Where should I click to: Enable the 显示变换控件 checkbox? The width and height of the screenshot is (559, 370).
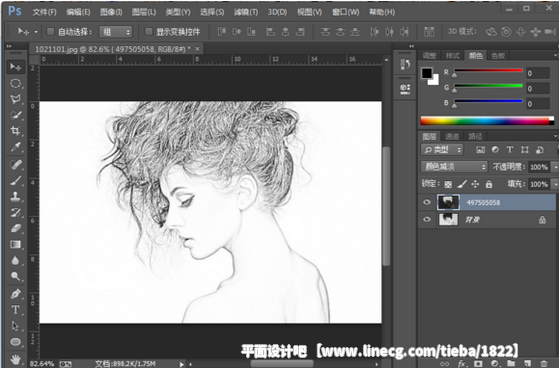pyautogui.click(x=149, y=32)
